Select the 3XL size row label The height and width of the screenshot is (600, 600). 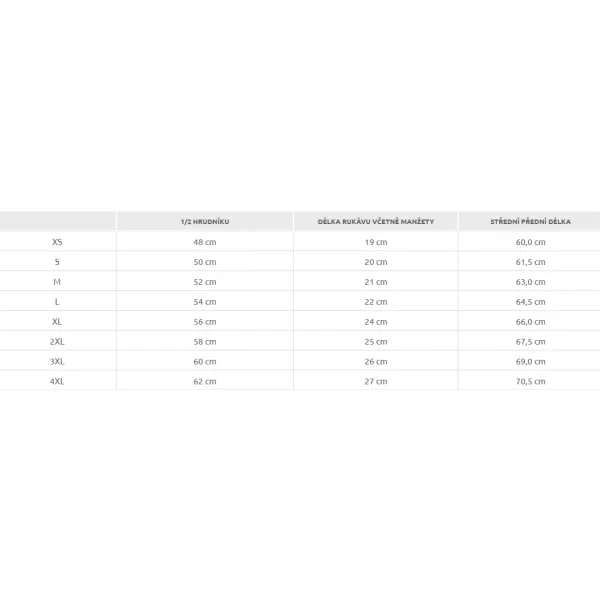(57, 361)
